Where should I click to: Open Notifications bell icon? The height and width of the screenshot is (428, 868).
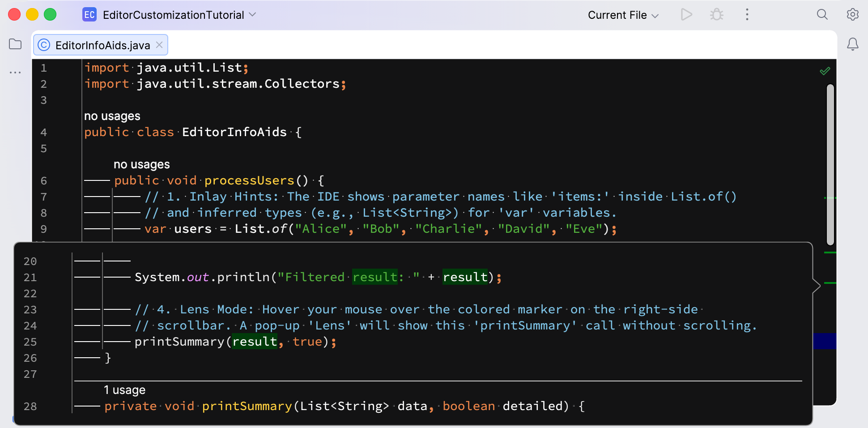852,44
